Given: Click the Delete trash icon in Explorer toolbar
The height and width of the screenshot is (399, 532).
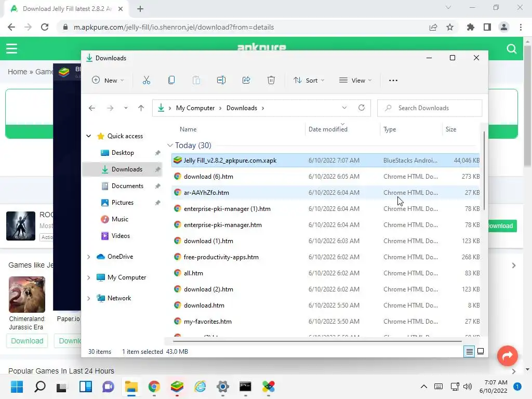Looking at the screenshot, I should 271,81.
